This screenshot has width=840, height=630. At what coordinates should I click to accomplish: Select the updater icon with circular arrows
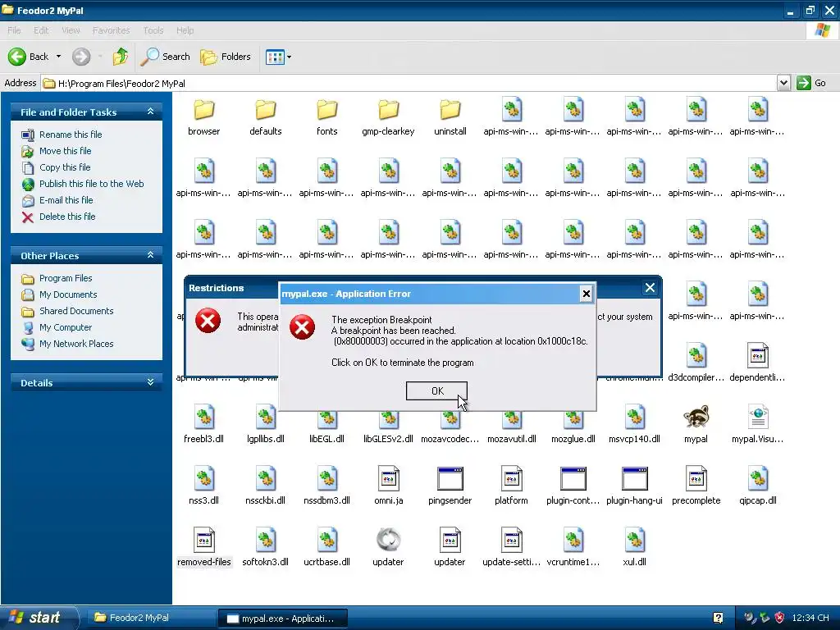(388, 547)
